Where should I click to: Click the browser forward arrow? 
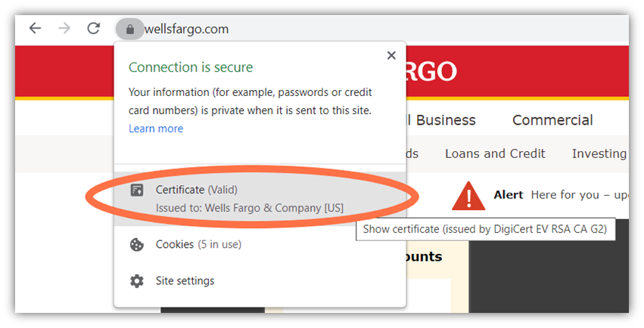(x=64, y=28)
